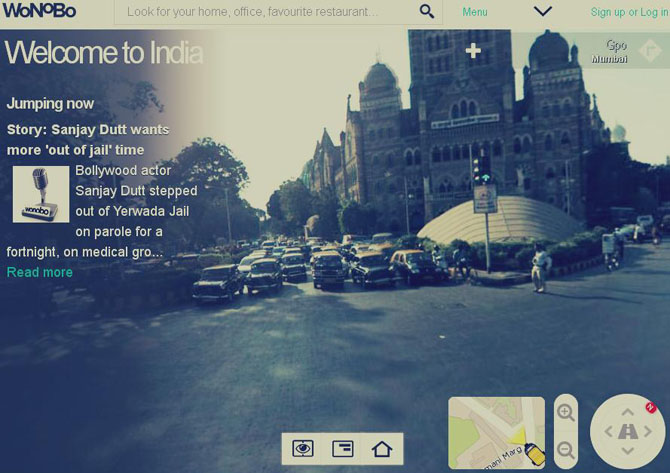Open the mini map thumbnail
Screen dimensions: 670x473
tap(496, 432)
